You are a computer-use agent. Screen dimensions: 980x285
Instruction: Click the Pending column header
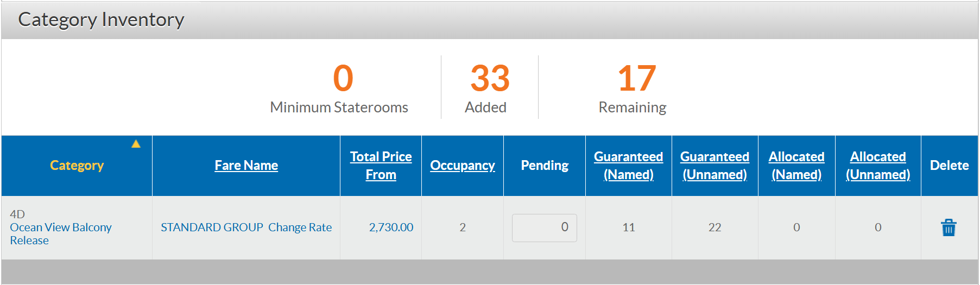(x=545, y=166)
